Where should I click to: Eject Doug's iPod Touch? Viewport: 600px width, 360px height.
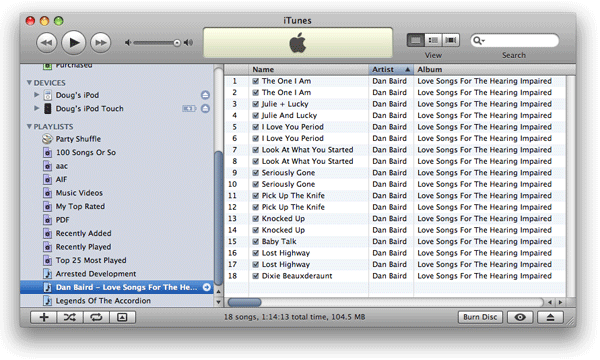pyautogui.click(x=205, y=109)
